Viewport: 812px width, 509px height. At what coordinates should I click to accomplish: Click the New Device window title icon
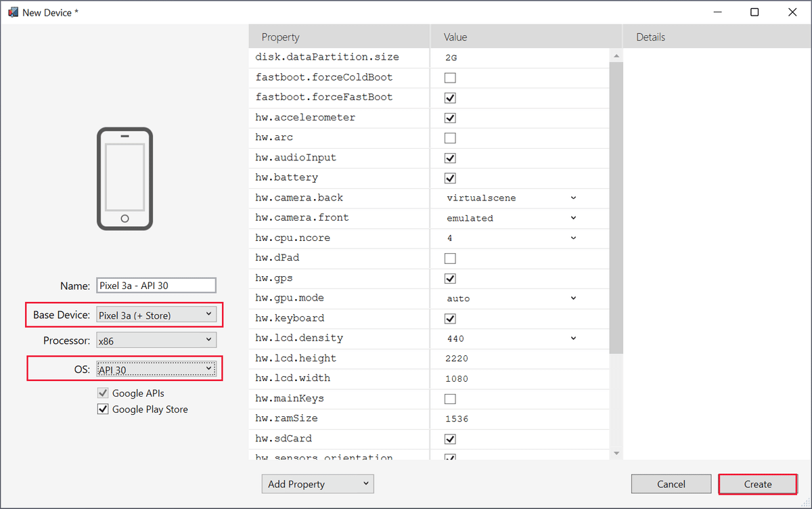[12, 12]
